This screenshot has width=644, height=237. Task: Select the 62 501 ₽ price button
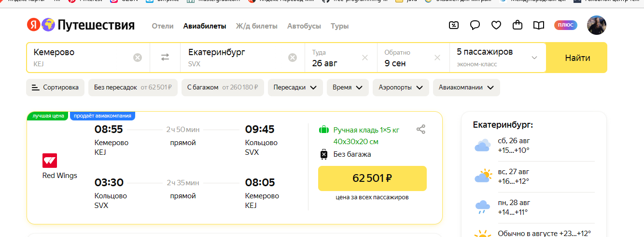[x=372, y=178]
